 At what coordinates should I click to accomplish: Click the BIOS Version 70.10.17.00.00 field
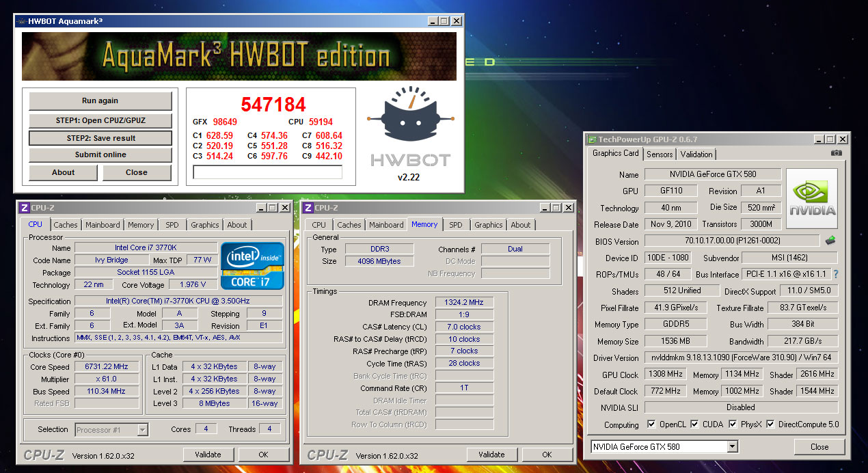click(x=732, y=241)
